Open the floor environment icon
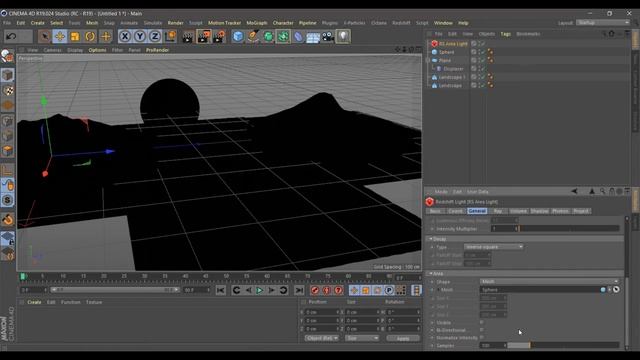Screen dimensions: 640x360 313,37
